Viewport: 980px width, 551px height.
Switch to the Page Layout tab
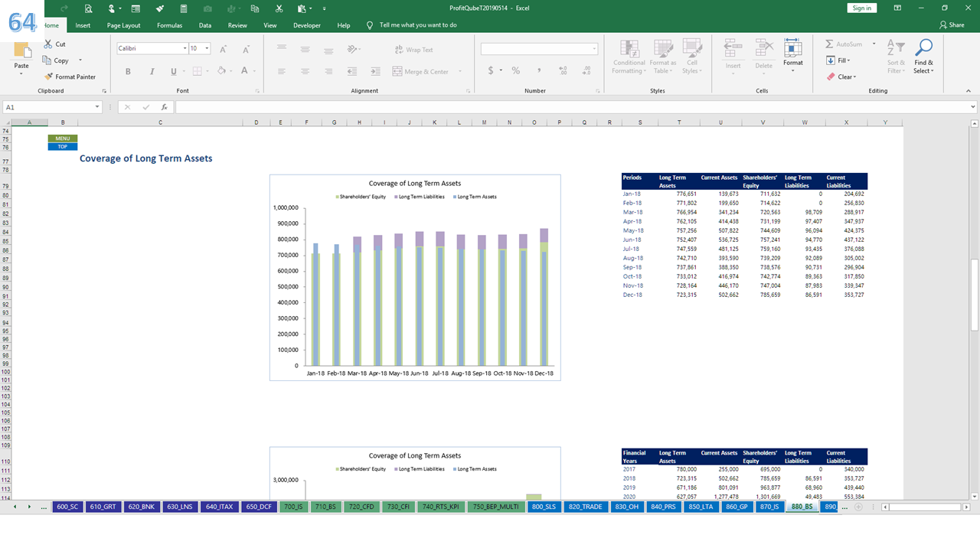123,25
